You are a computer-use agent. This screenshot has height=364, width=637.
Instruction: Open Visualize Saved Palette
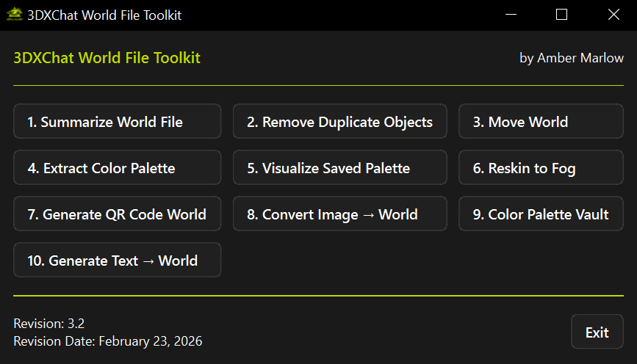pos(339,168)
